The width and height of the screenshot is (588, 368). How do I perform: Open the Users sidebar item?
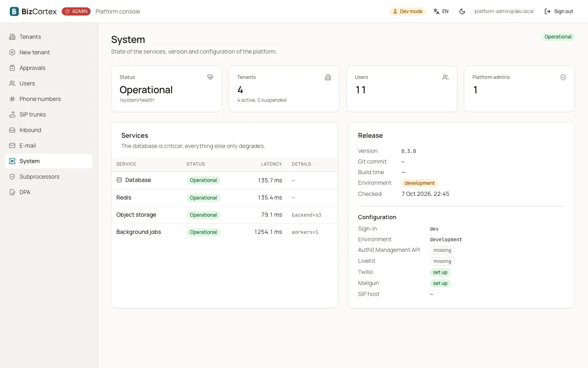coord(49,83)
